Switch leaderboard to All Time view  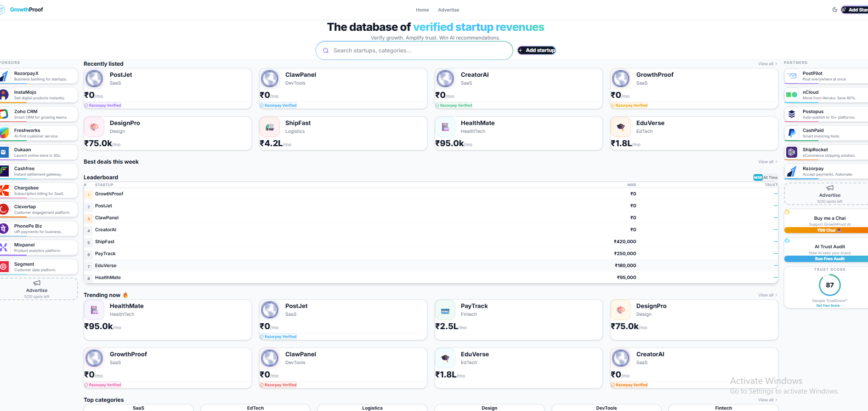pos(771,177)
